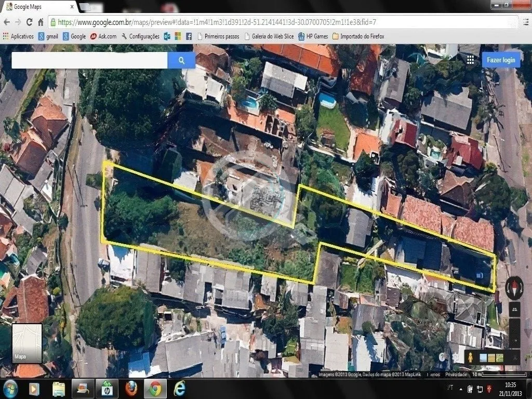
Task: Toggle the tilt view button below the compass
Action: click(x=514, y=310)
